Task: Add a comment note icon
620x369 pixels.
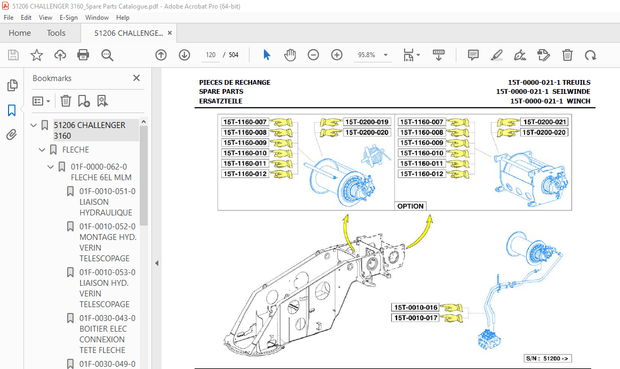Action: pyautogui.click(x=473, y=55)
